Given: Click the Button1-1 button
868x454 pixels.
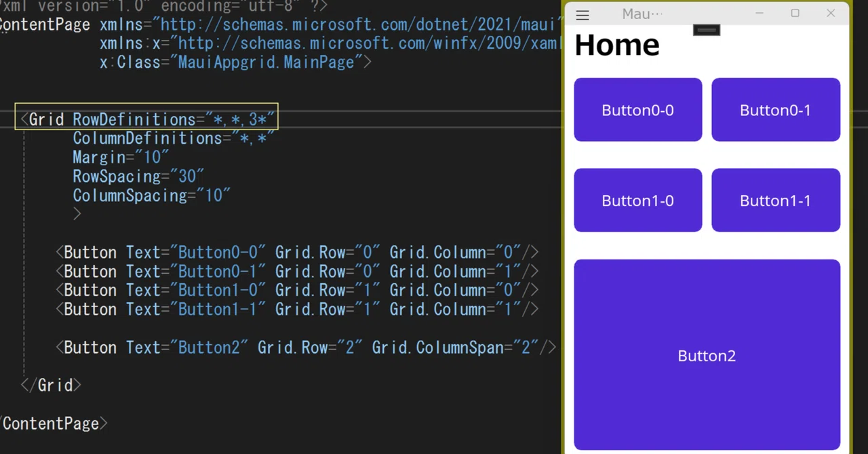Looking at the screenshot, I should tap(776, 200).
